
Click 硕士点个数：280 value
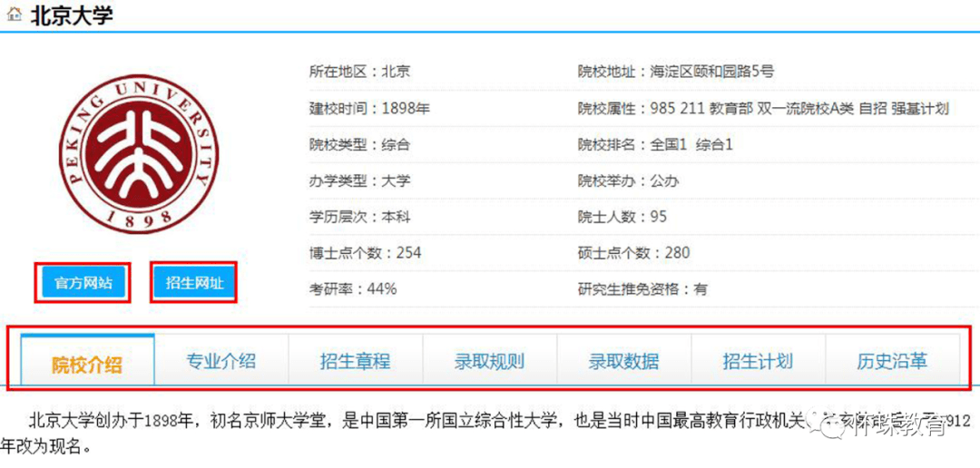point(633,253)
